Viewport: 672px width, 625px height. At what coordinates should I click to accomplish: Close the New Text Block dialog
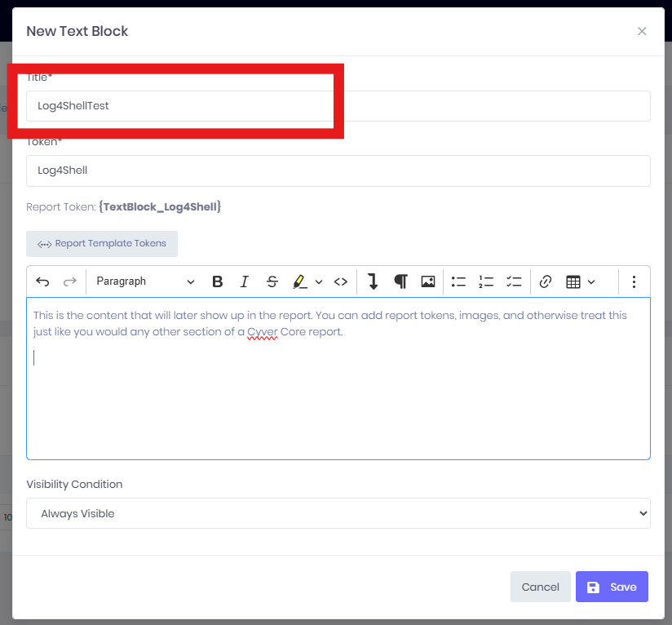click(642, 31)
